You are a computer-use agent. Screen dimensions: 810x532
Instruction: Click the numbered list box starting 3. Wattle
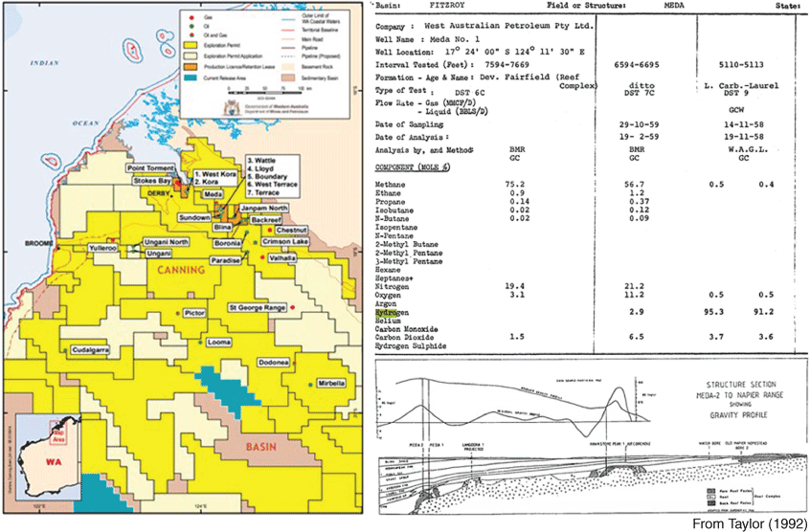pos(272,175)
